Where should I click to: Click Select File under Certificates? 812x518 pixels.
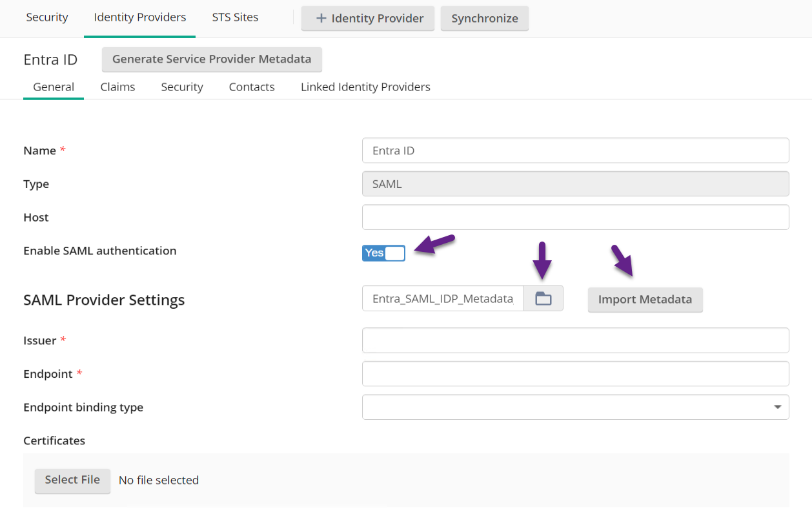coord(72,480)
